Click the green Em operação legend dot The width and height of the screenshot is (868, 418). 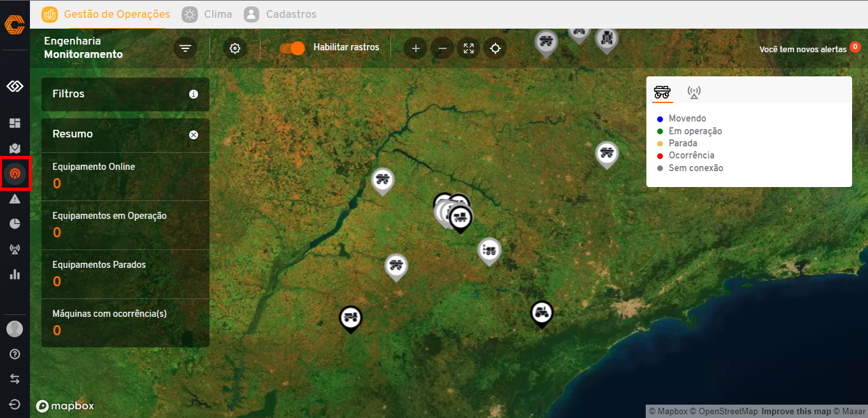(660, 132)
